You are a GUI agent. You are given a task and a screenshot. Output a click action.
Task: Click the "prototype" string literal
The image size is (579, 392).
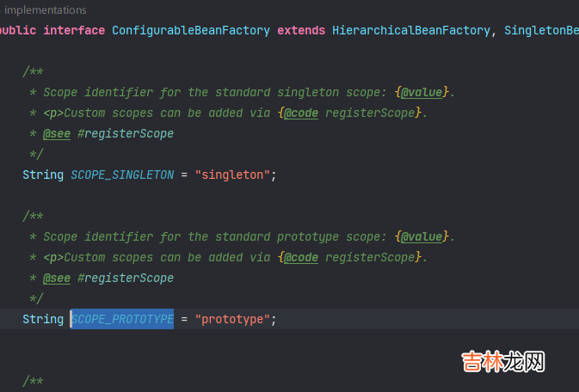click(235, 319)
